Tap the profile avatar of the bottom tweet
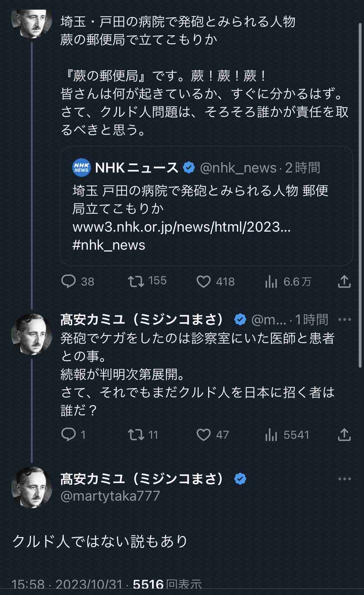The height and width of the screenshot is (595, 364). coord(31,487)
